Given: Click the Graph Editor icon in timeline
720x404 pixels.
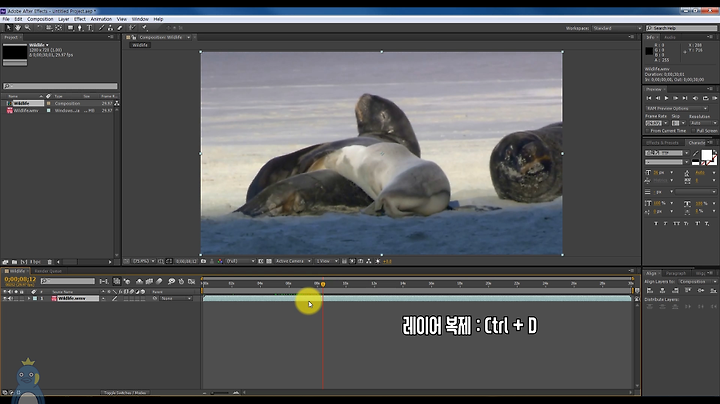Looking at the screenshot, I should click(x=191, y=281).
